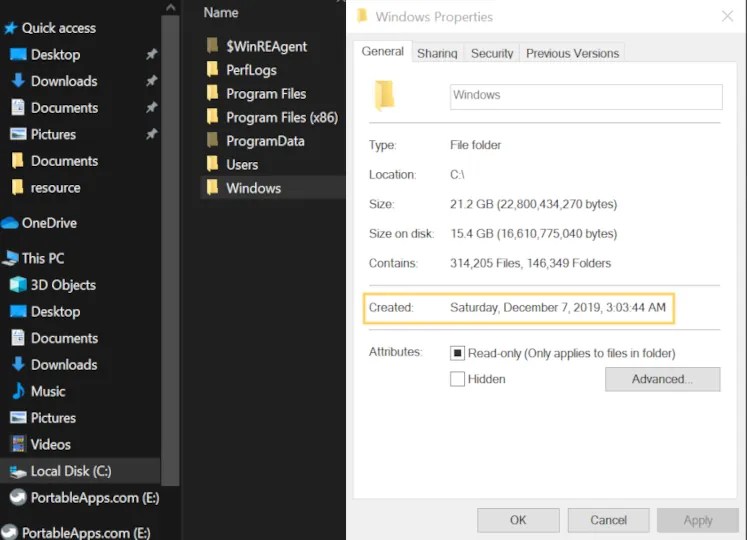Click the folder name input field
747x540 pixels.
coord(586,97)
